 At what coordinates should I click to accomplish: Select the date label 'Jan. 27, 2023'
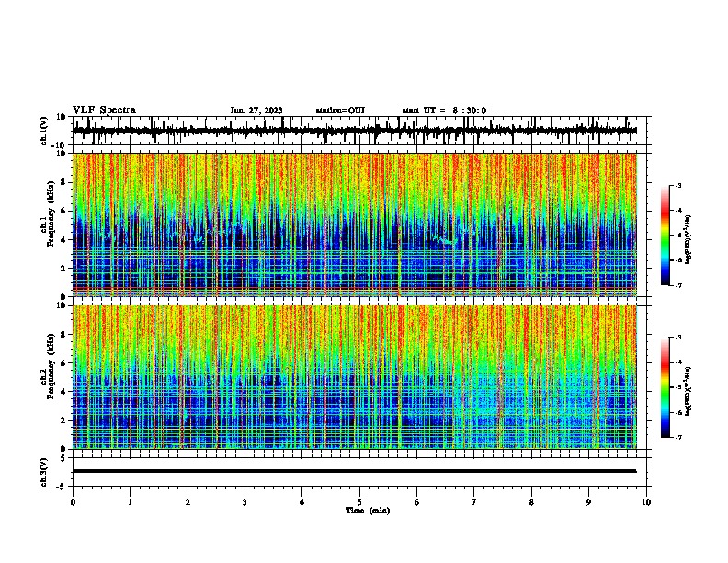tap(256, 110)
